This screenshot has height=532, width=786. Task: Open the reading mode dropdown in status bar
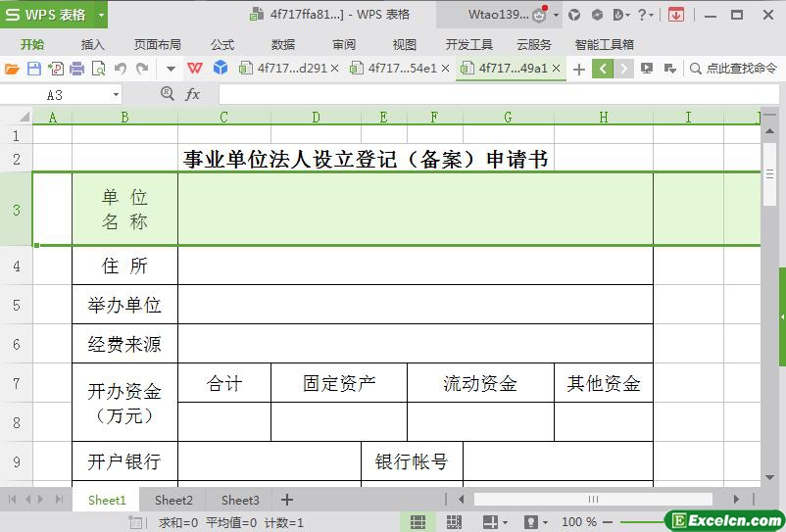click(x=505, y=522)
